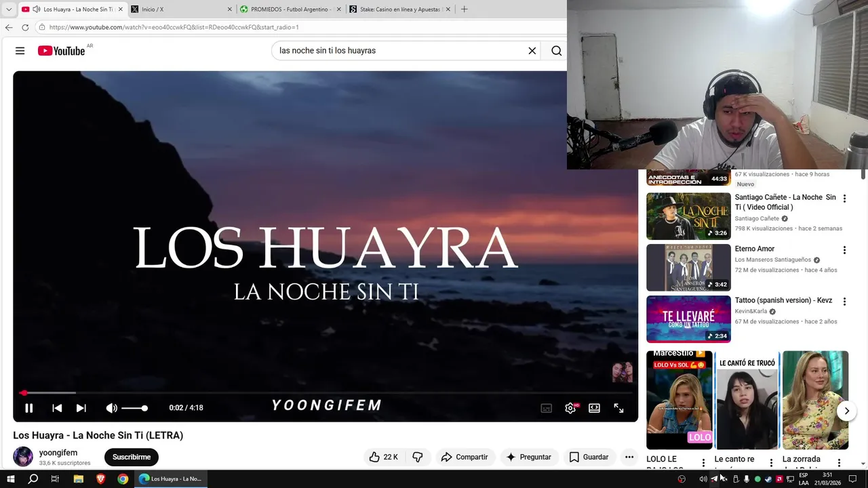Play Santiago Cañete La Noche Sin Ti thumbnail
The image size is (868, 488).
click(688, 216)
